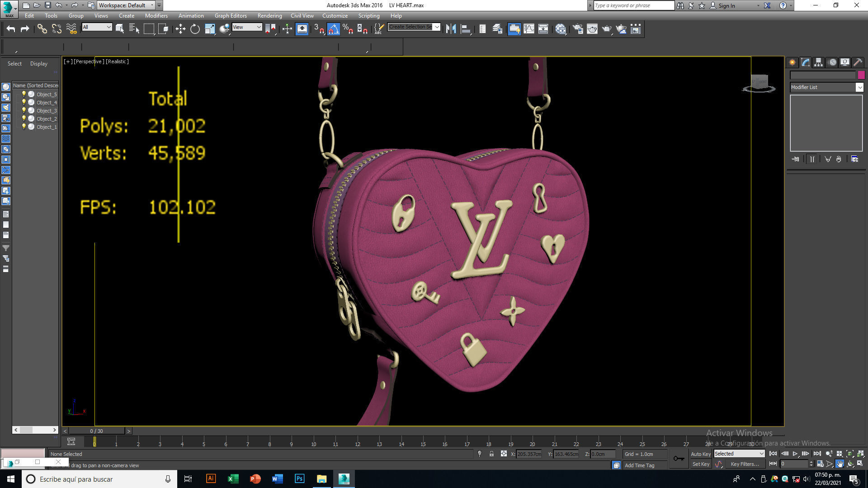868x488 pixels.
Task: Click the Undo arrow in main toolbar
Action: click(x=11, y=29)
